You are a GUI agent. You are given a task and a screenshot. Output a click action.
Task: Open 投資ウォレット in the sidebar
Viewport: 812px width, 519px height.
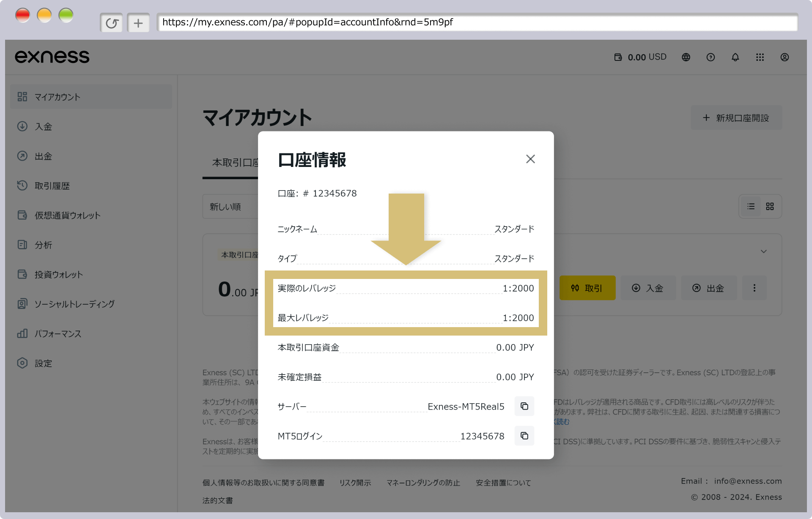[x=91, y=274]
